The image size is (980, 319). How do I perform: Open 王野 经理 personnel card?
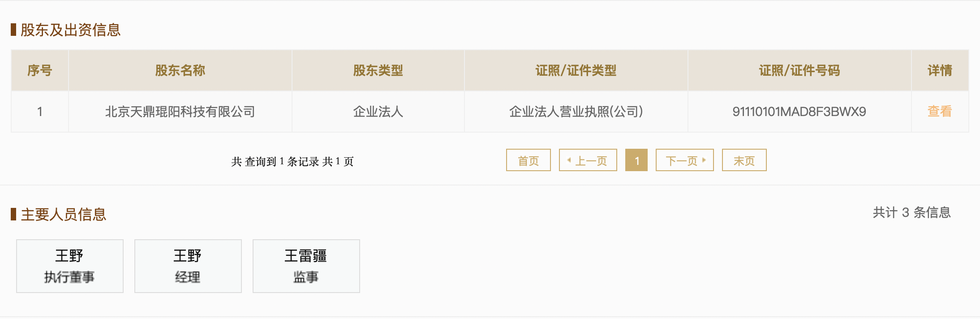coord(188,266)
